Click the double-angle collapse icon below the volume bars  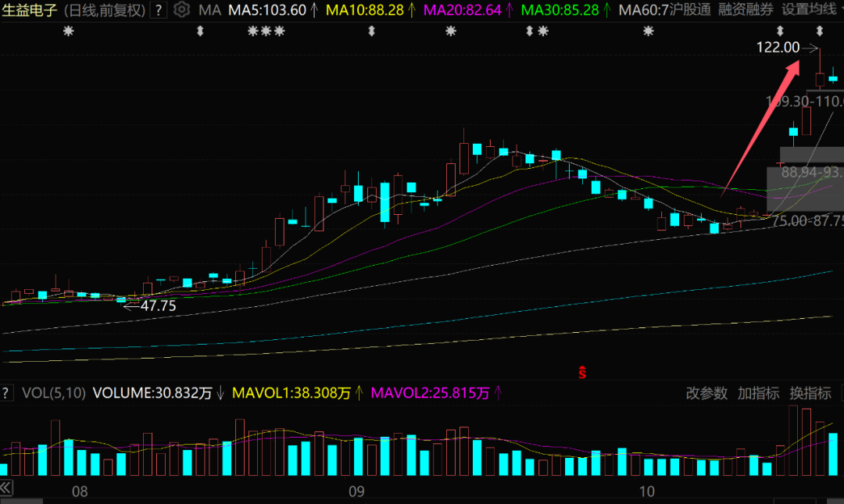click(6, 488)
